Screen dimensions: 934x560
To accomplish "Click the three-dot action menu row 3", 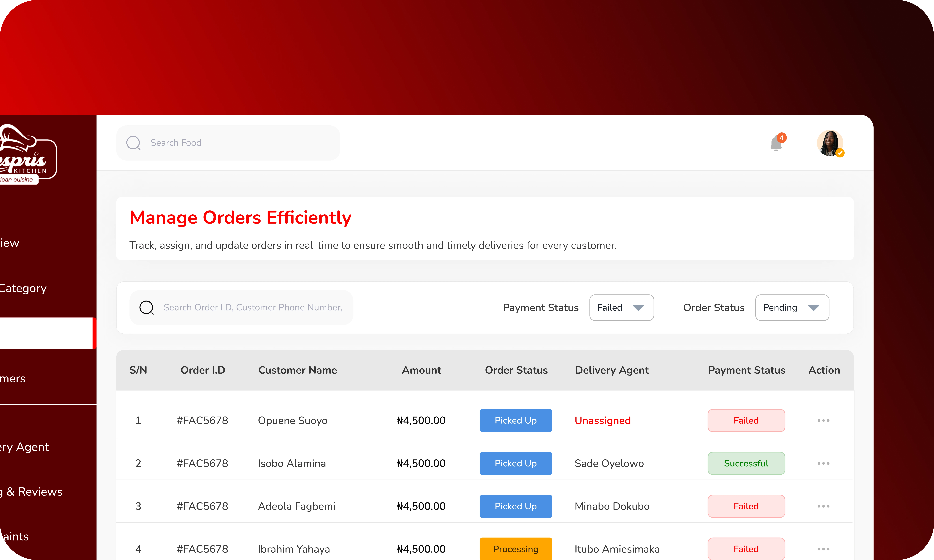I will (823, 506).
